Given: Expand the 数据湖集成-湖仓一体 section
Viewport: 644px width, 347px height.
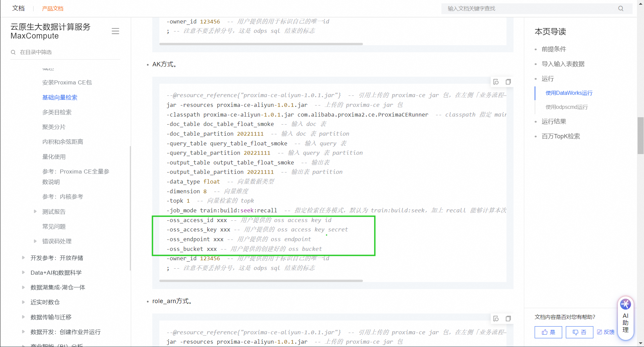Looking at the screenshot, I should (x=23, y=287).
